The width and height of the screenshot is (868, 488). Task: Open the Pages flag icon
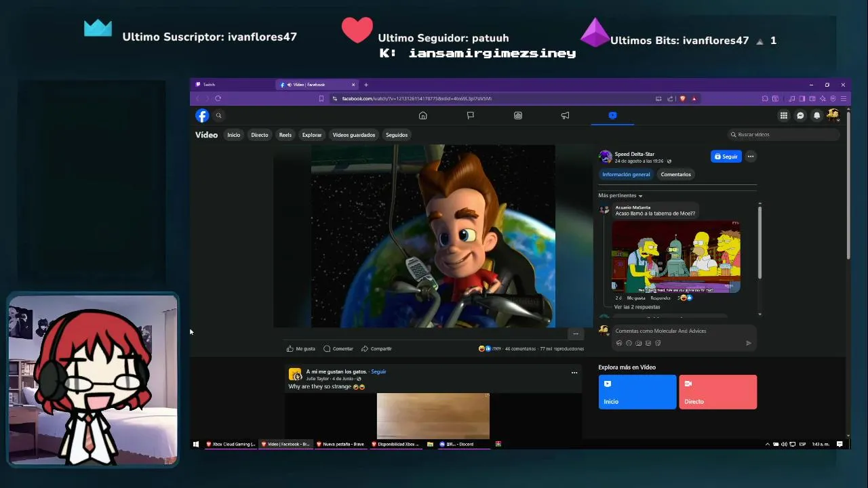point(470,115)
